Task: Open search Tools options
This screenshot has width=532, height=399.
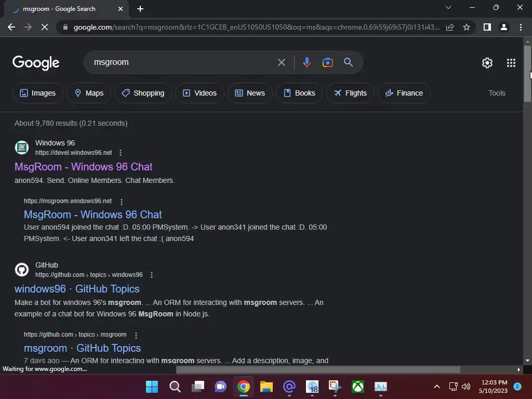Action: [497, 93]
